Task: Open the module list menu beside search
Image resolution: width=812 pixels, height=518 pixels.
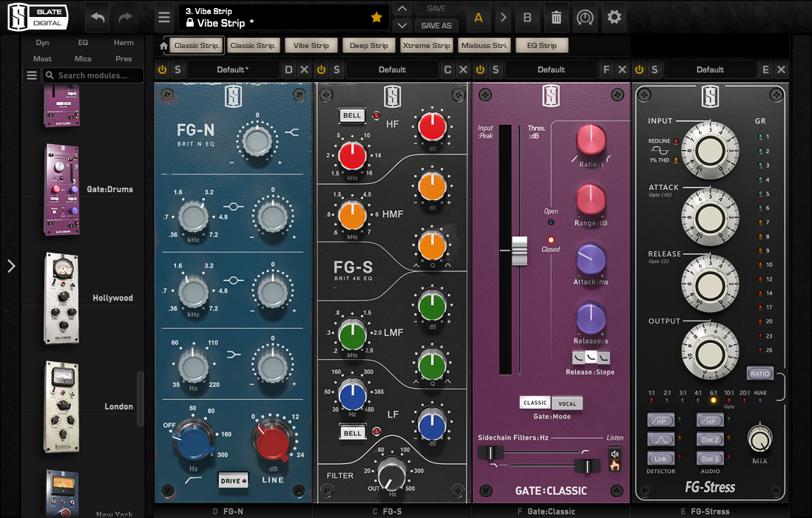Action: (x=32, y=75)
